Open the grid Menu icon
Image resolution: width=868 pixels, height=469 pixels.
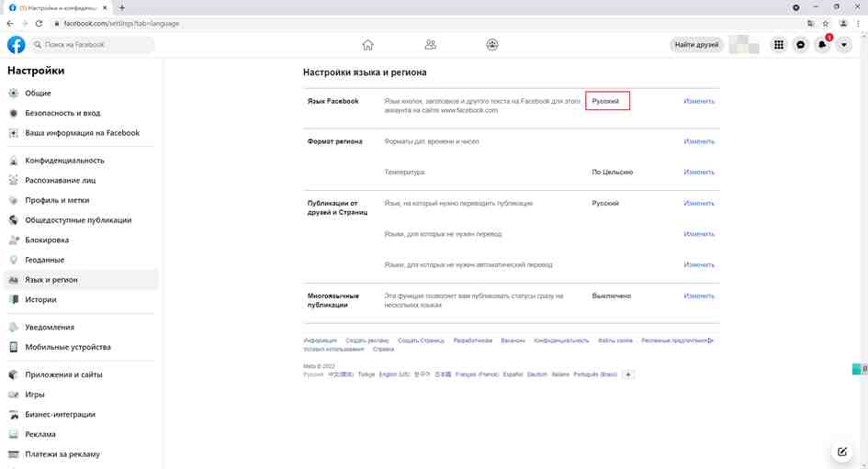tap(778, 45)
